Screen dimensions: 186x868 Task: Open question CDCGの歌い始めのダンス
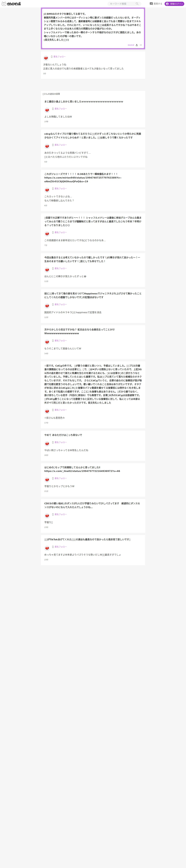pos(92,505)
